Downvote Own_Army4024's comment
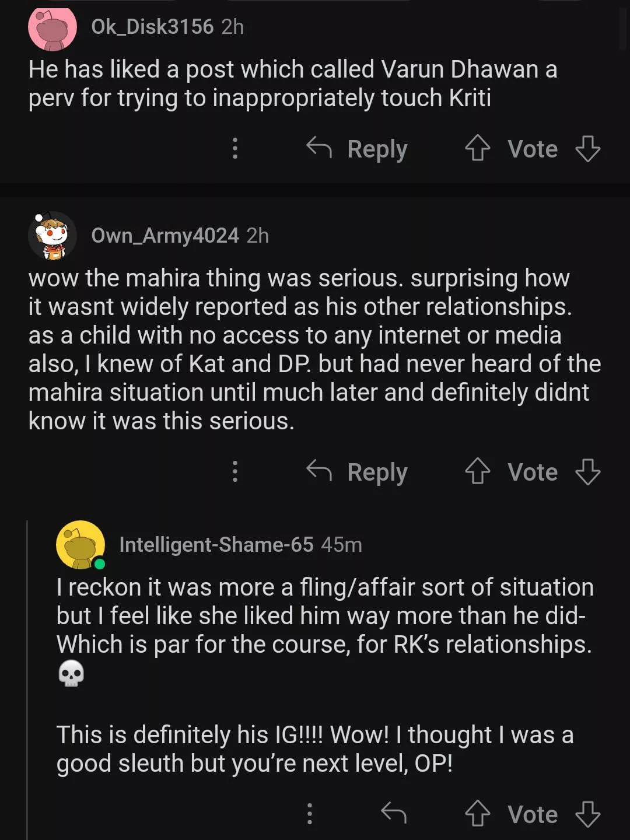The width and height of the screenshot is (630, 840). (x=587, y=472)
